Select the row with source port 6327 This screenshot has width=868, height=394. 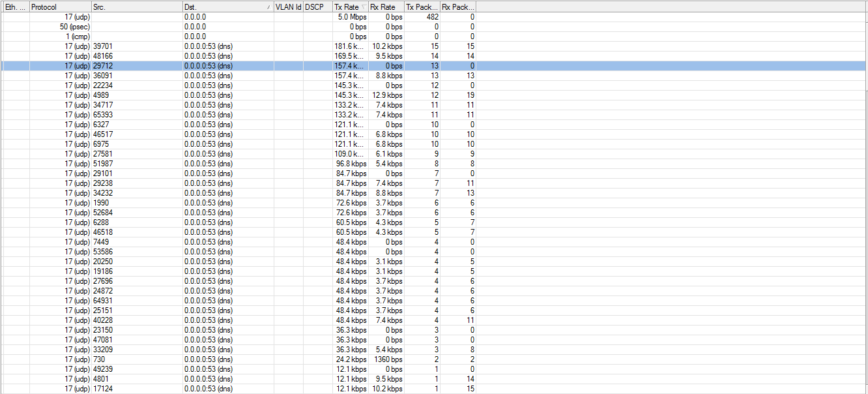coord(434,125)
